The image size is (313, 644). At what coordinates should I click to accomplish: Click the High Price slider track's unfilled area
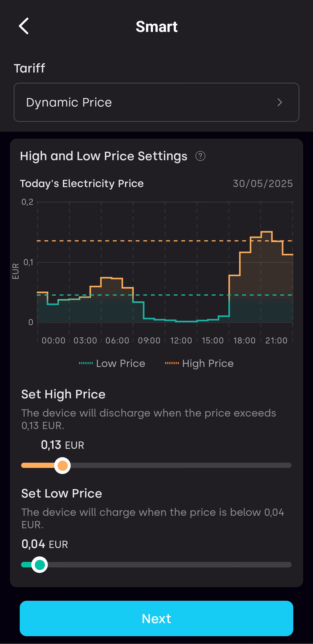pyautogui.click(x=180, y=465)
